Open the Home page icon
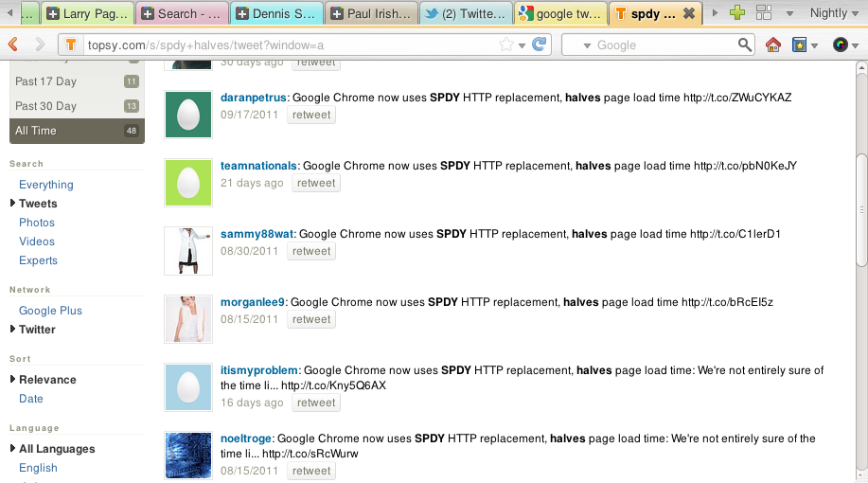This screenshot has width=868, height=483. (772, 45)
